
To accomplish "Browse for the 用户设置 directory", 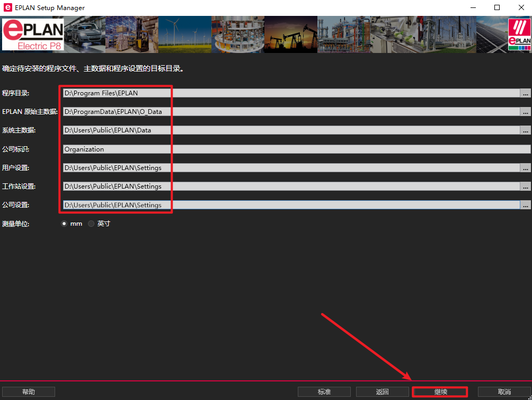I will 525,168.
